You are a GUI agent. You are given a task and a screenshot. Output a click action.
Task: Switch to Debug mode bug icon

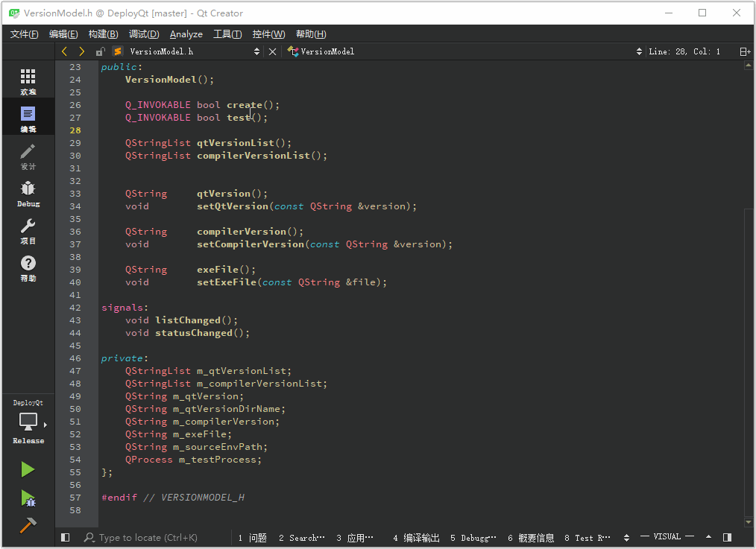click(x=28, y=188)
